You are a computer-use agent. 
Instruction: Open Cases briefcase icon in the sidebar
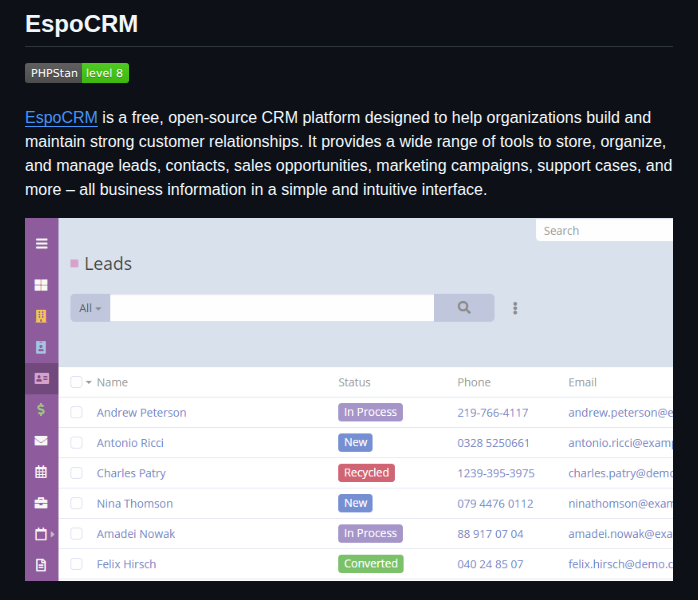pos(41,503)
